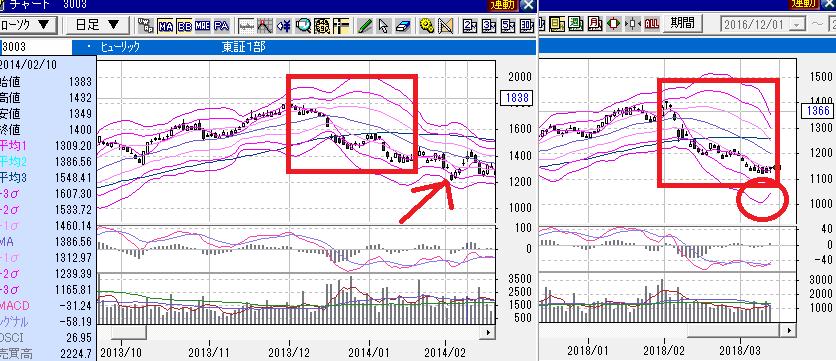Open chart settings with yellow gear icon
Image resolution: width=836 pixels, height=361 pixels.
pos(426,25)
